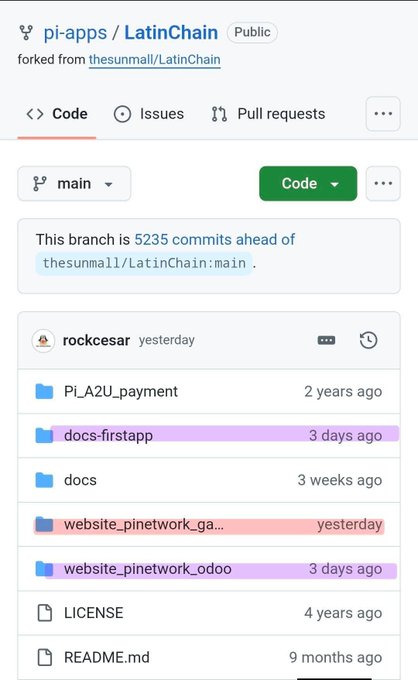Click the LICENSE file icon

point(45,613)
